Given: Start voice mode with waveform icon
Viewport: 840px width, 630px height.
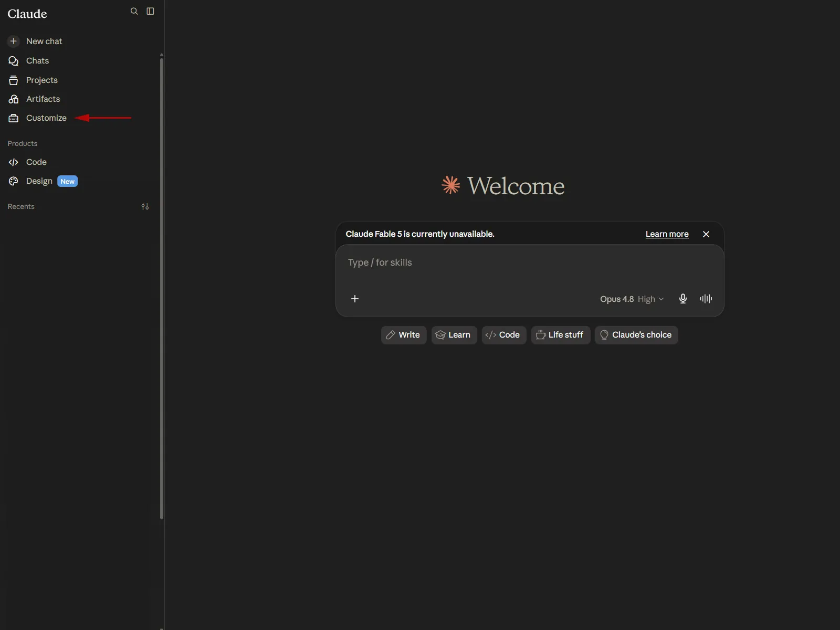Looking at the screenshot, I should coord(706,299).
